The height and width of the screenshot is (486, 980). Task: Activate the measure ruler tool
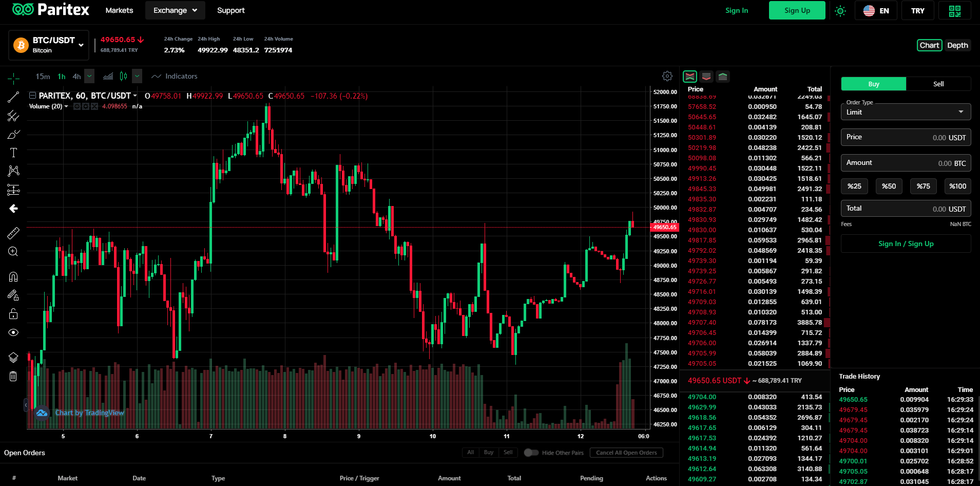pos(13,233)
